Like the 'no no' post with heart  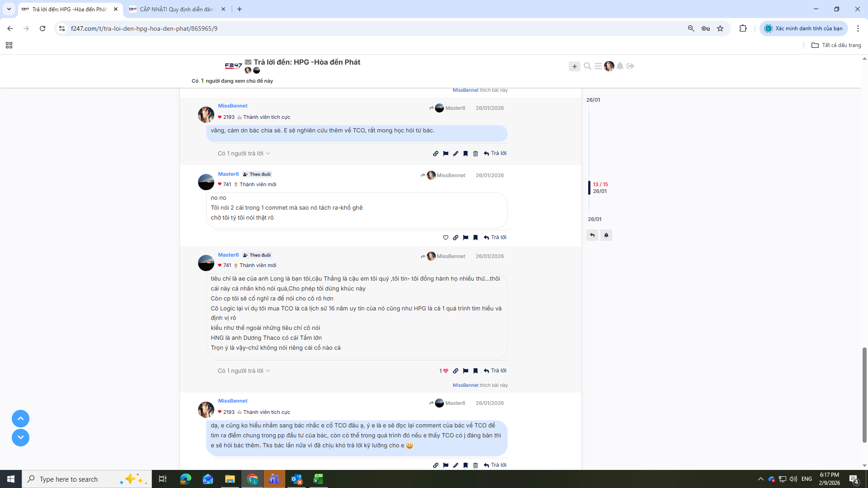tap(446, 238)
